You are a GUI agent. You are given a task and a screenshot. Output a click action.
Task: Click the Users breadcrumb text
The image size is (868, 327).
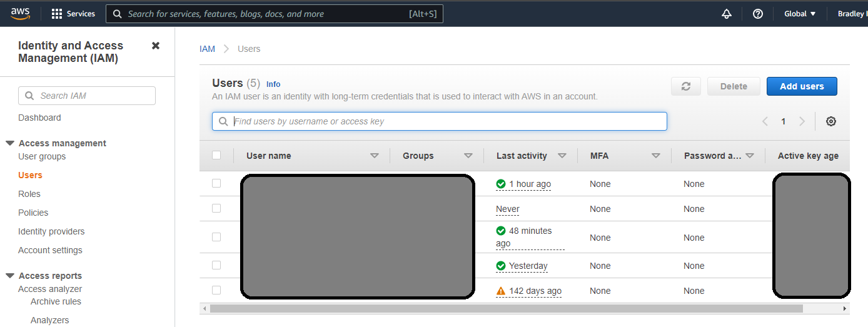pyautogui.click(x=249, y=49)
